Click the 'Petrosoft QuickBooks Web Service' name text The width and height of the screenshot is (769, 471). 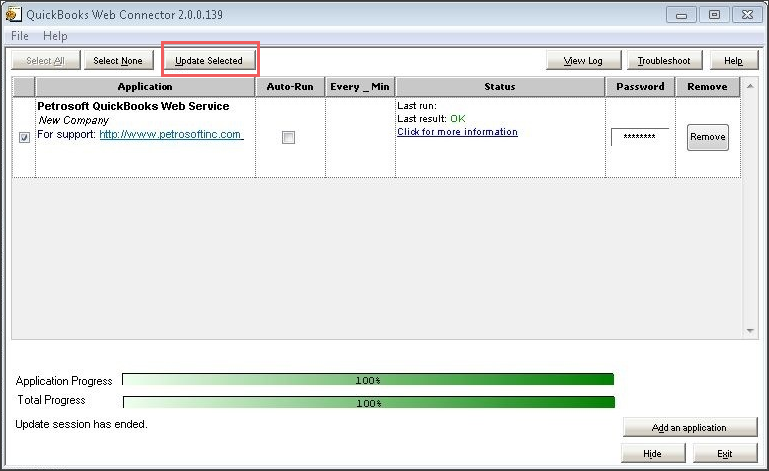coord(133,106)
